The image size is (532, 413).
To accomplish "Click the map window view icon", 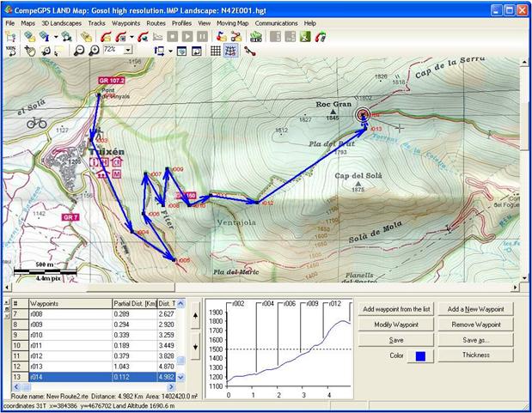I will pos(182,51).
